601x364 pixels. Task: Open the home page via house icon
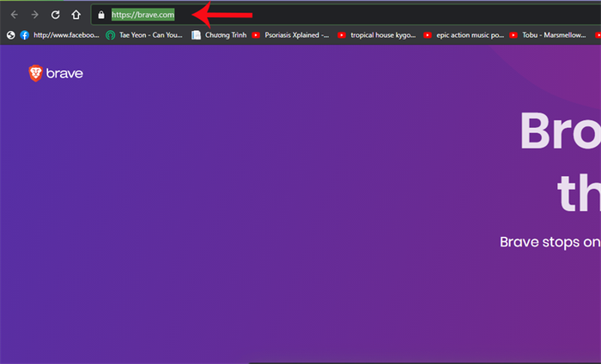[76, 15]
